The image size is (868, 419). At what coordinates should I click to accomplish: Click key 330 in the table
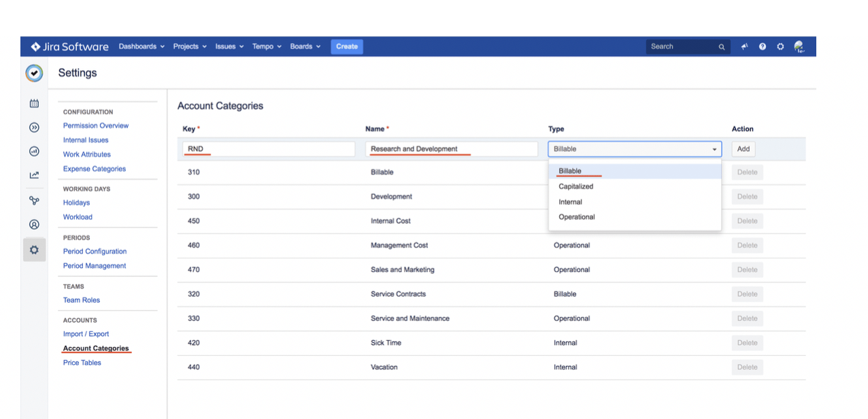[x=194, y=318]
